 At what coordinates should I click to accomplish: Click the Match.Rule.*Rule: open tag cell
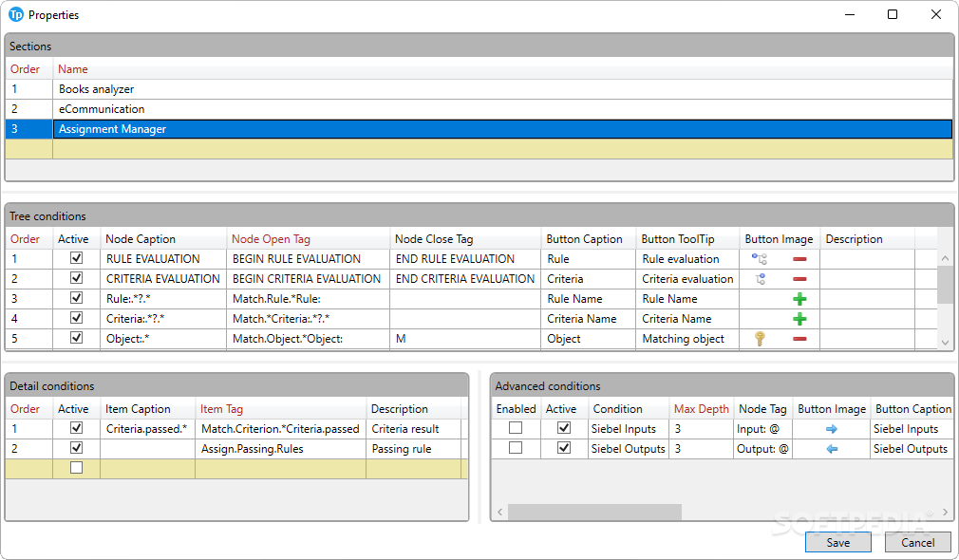[309, 299]
